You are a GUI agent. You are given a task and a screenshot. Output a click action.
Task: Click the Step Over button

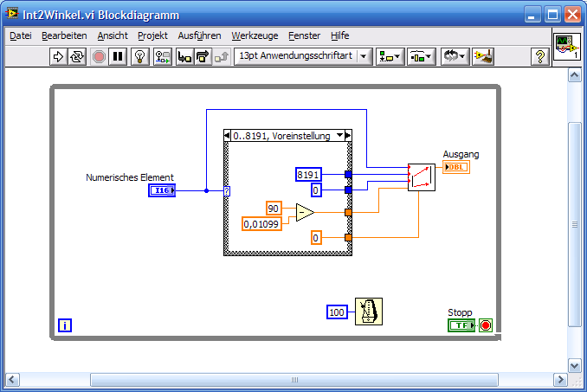click(203, 57)
